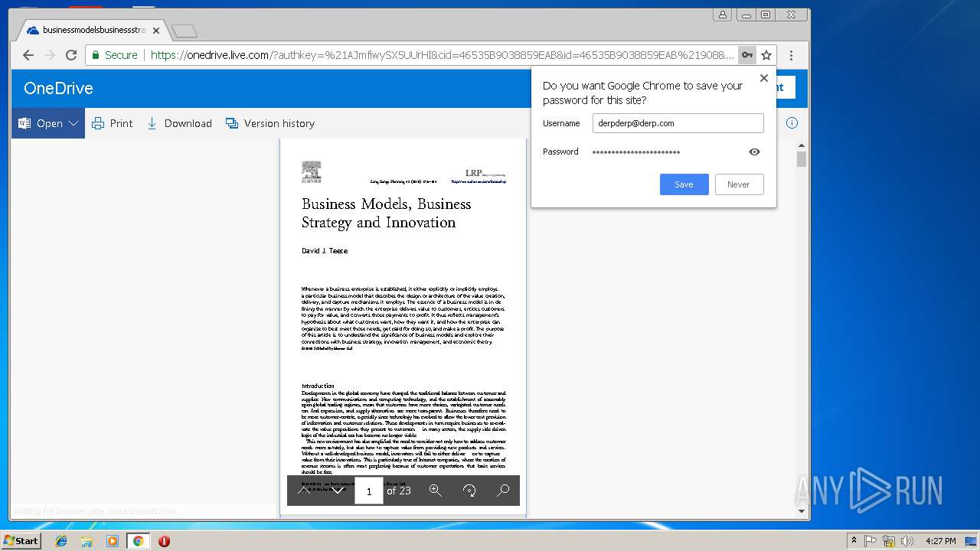980x551 pixels.
Task: Click the network tray icon
Action: (889, 540)
